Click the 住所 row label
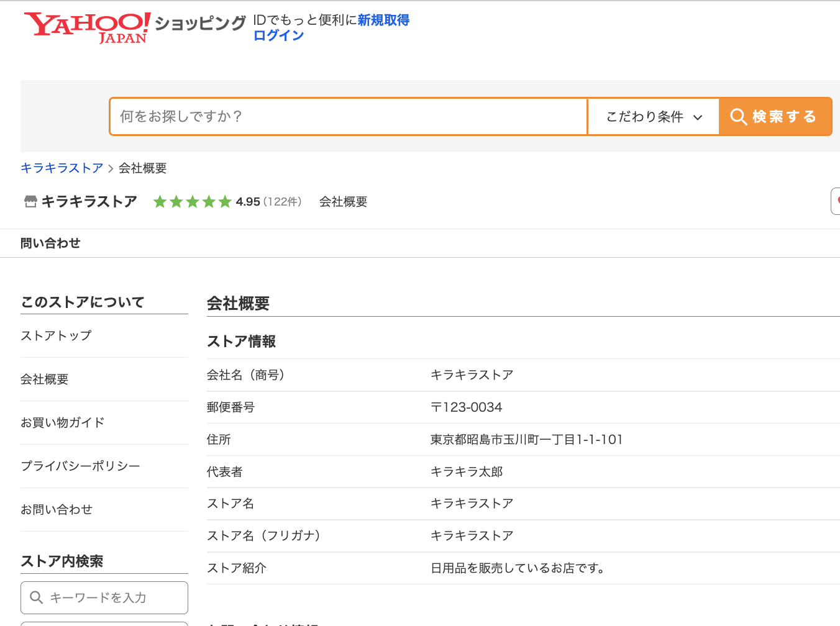840x626 pixels. point(219,440)
